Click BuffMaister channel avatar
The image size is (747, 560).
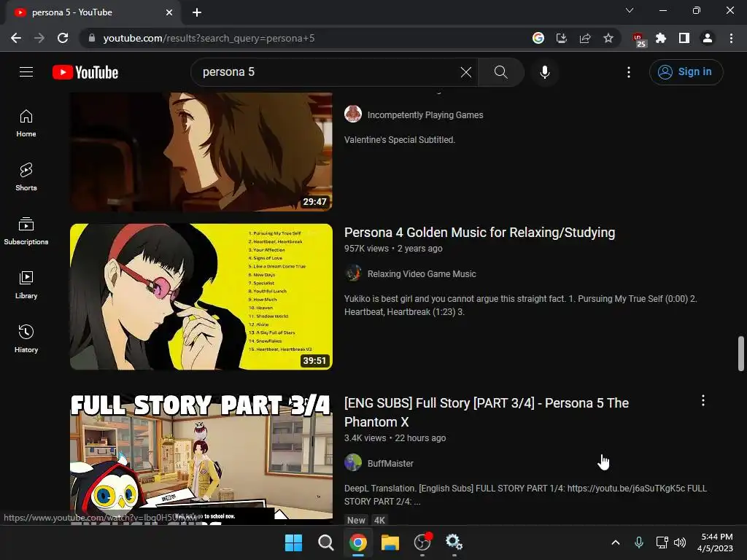tap(353, 462)
